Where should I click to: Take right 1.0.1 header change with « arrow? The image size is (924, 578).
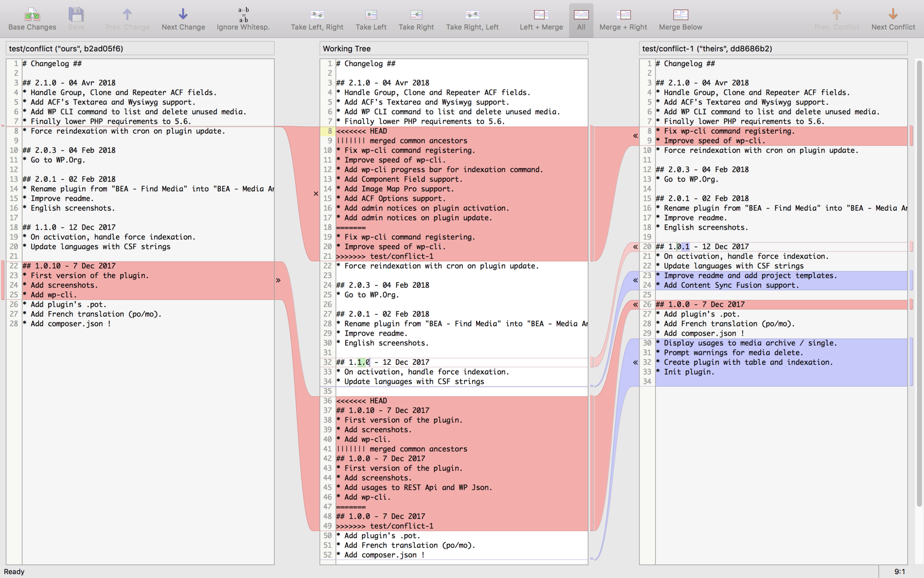[635, 247]
